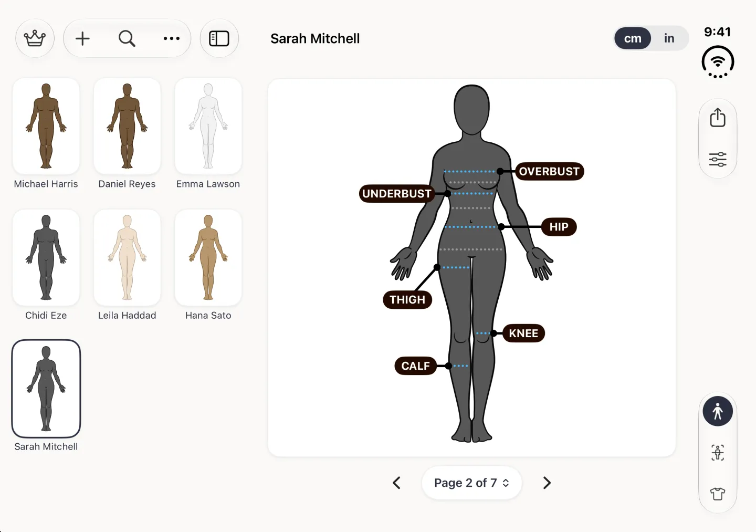
Task: Select the Daniel Reyes profile thumbnail
Action: (x=127, y=126)
